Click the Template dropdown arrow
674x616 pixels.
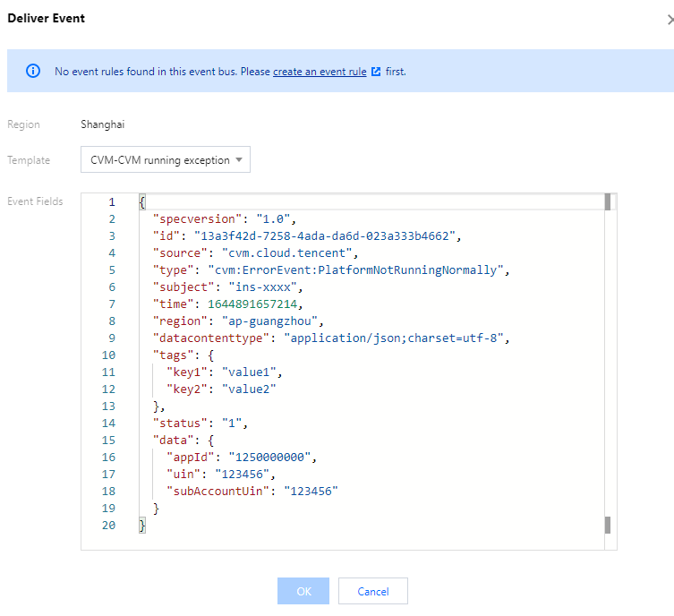[238, 160]
